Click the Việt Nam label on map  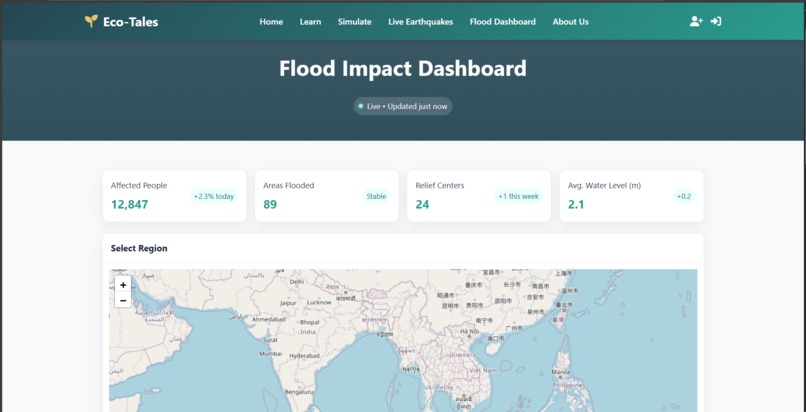click(484, 370)
